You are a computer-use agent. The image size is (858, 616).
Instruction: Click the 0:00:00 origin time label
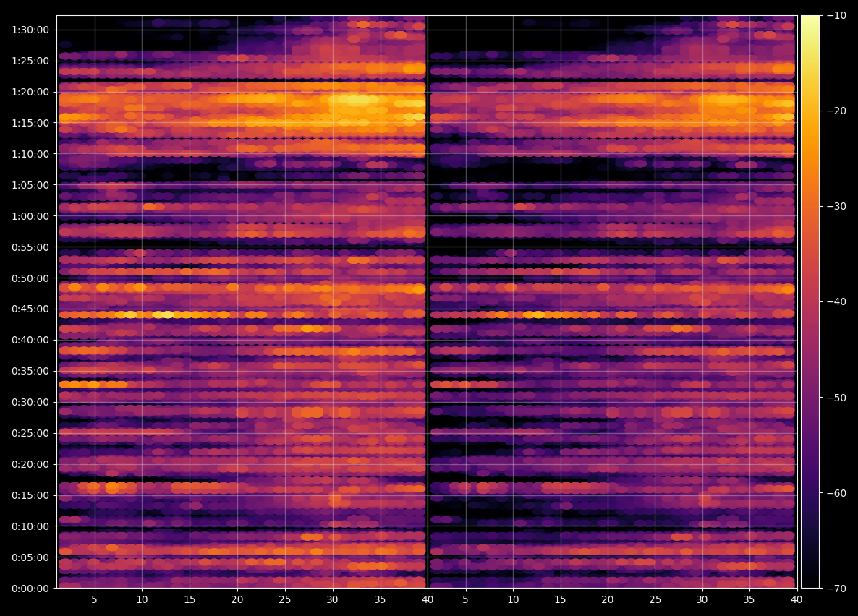pos(30,589)
